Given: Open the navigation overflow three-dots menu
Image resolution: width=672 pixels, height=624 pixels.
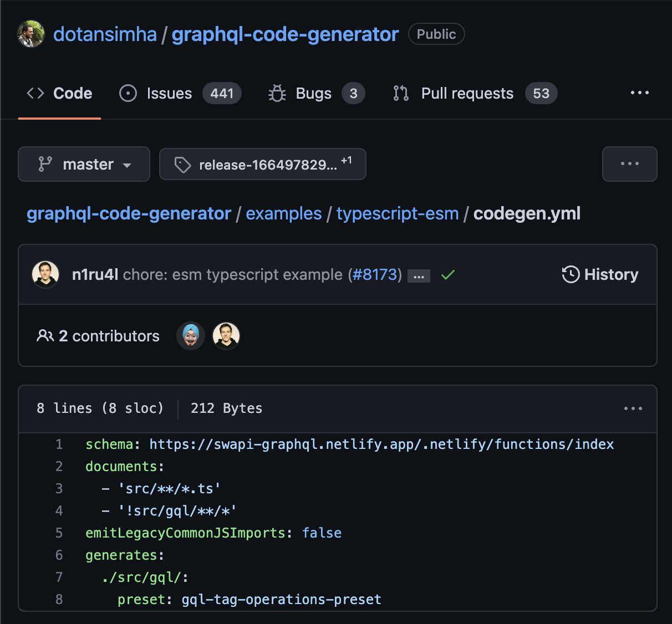Looking at the screenshot, I should [x=640, y=93].
